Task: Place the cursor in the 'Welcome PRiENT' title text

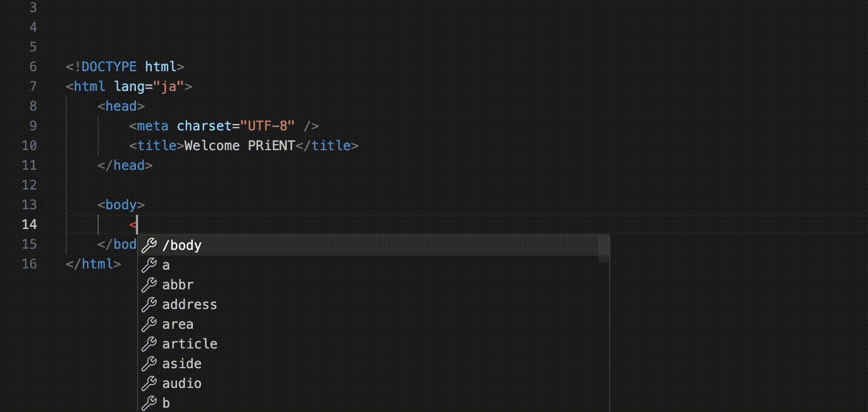Action: click(x=239, y=146)
